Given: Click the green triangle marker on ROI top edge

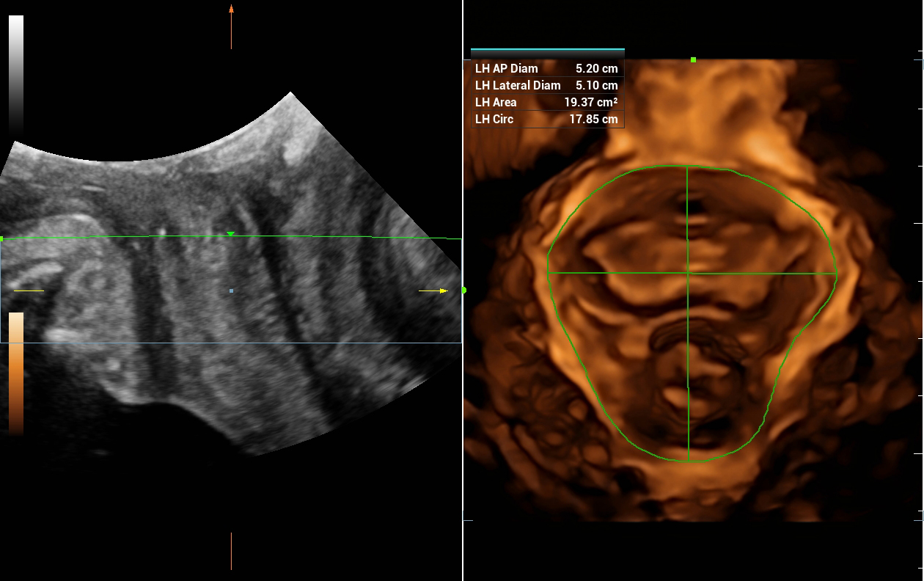Looking at the screenshot, I should 231,234.
